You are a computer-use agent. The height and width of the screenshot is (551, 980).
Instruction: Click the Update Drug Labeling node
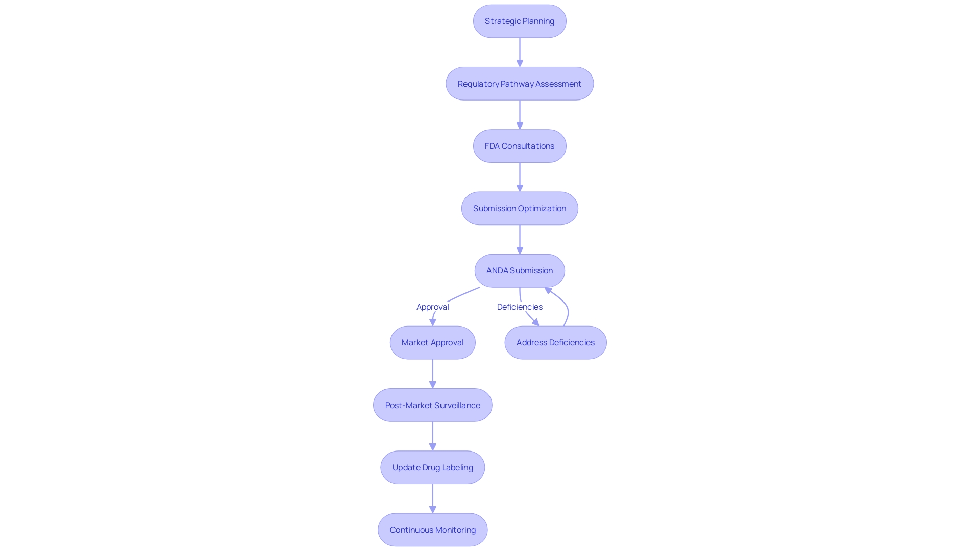433,467
